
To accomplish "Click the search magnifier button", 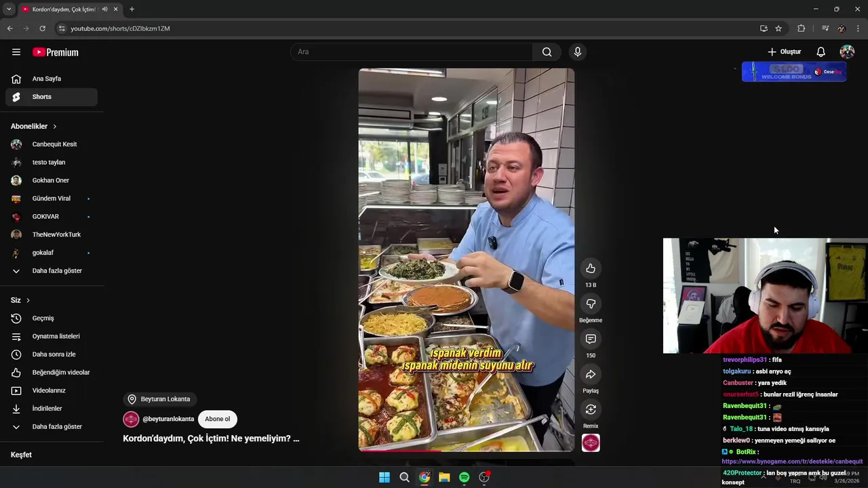I will tap(547, 52).
